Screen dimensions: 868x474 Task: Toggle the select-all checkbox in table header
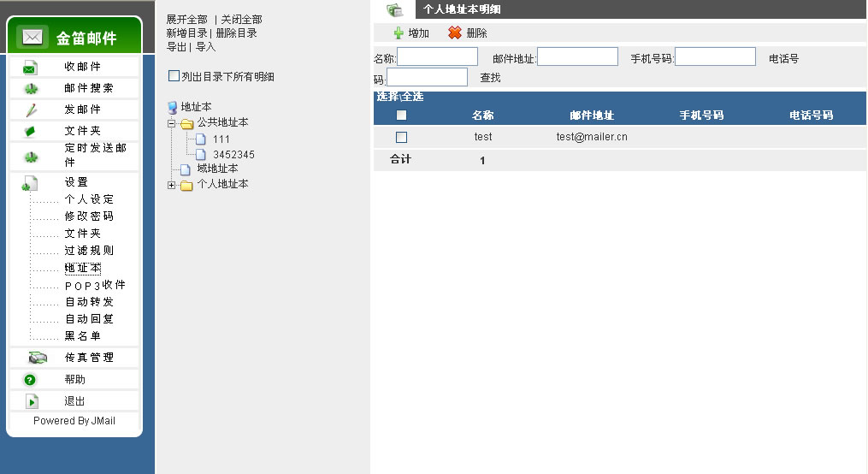click(401, 116)
